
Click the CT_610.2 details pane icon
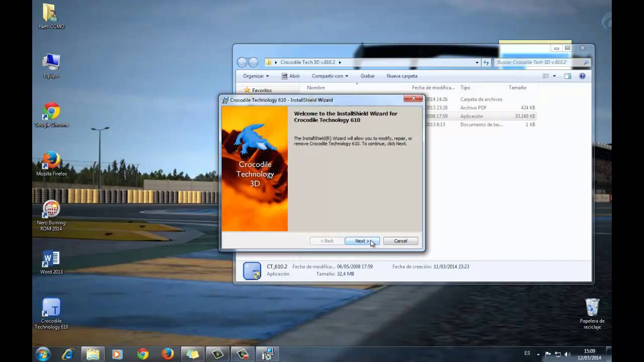tap(252, 270)
